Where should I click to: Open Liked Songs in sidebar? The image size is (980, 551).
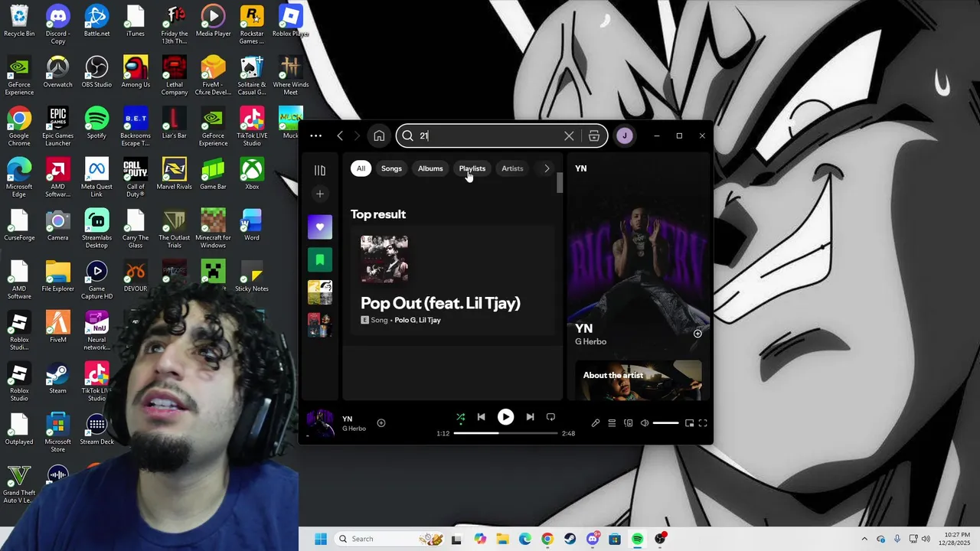[x=320, y=227]
